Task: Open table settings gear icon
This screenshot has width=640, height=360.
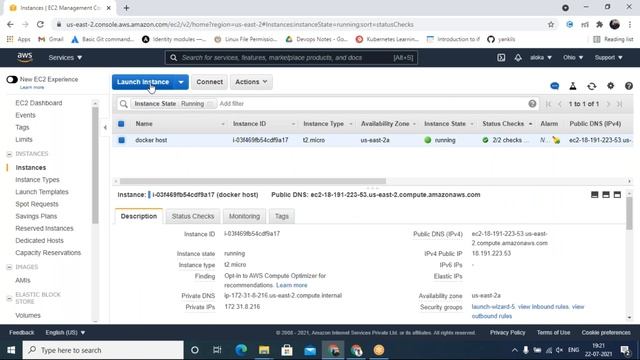Action: point(610,86)
